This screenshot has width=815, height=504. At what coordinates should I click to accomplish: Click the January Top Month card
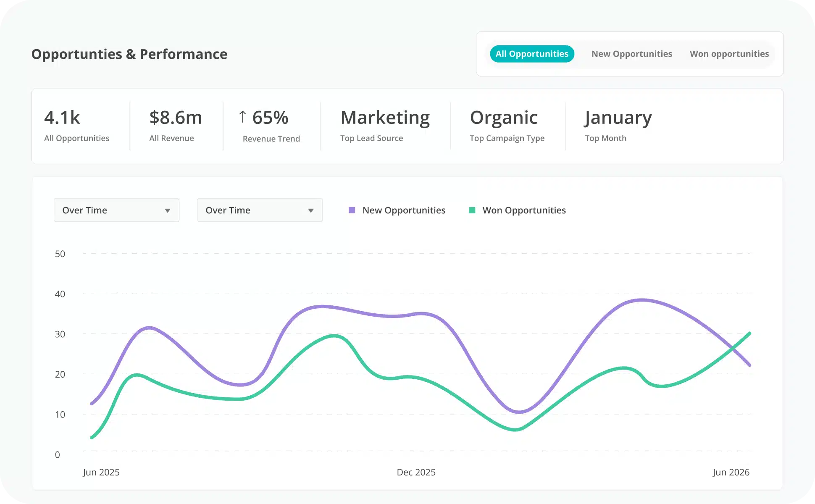[618, 125]
